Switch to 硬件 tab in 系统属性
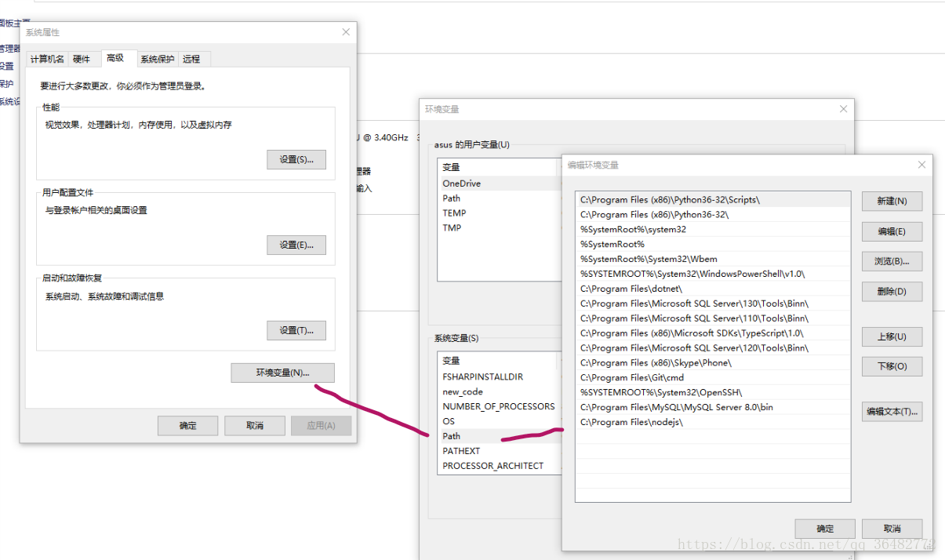 [82, 59]
